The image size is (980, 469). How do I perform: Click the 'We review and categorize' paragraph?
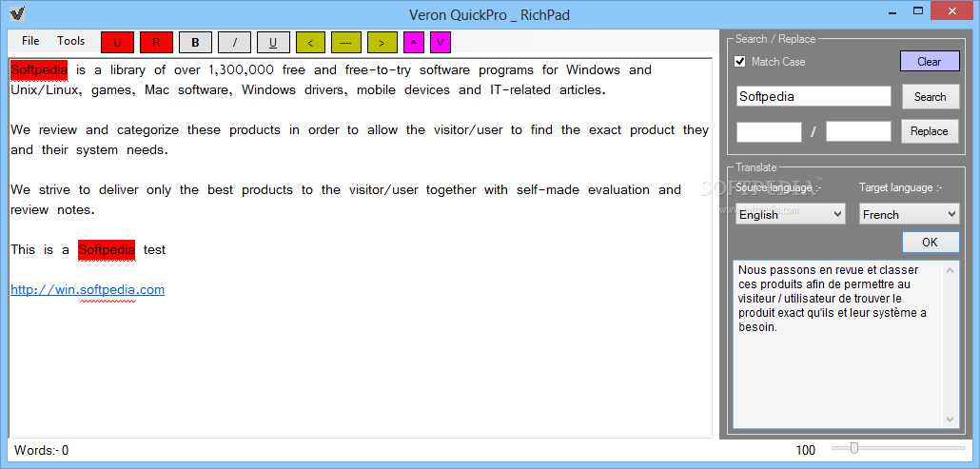point(360,140)
